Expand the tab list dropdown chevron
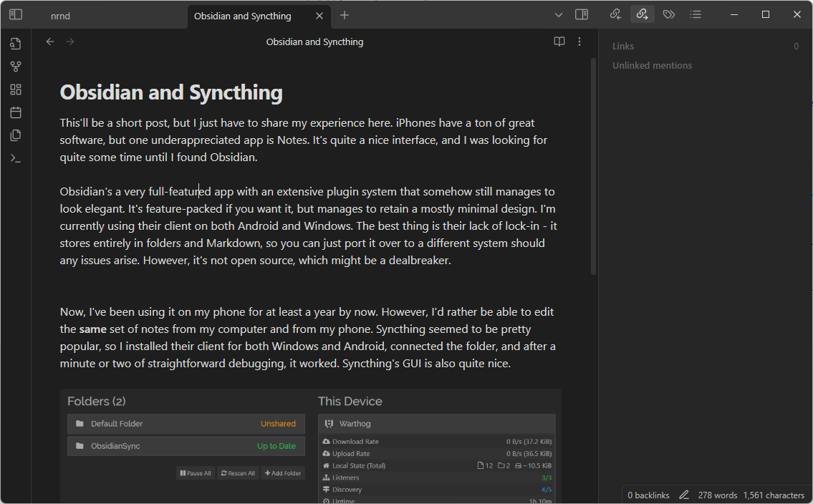813x504 pixels. 559,15
